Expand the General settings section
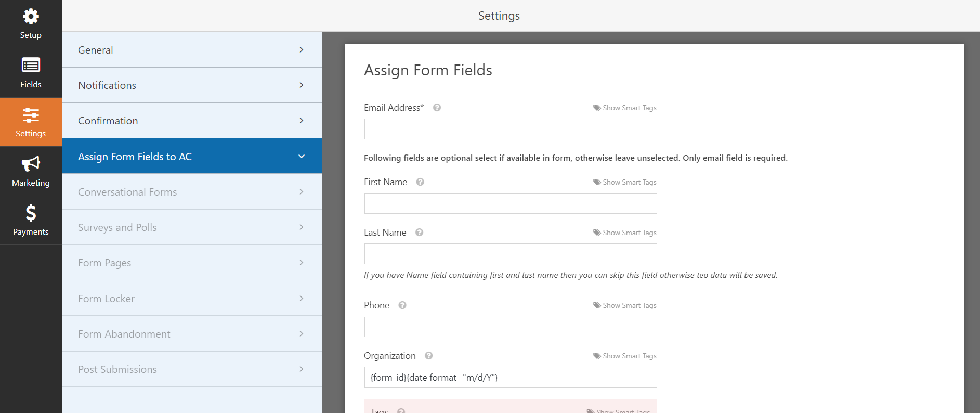The image size is (980, 413). 192,50
